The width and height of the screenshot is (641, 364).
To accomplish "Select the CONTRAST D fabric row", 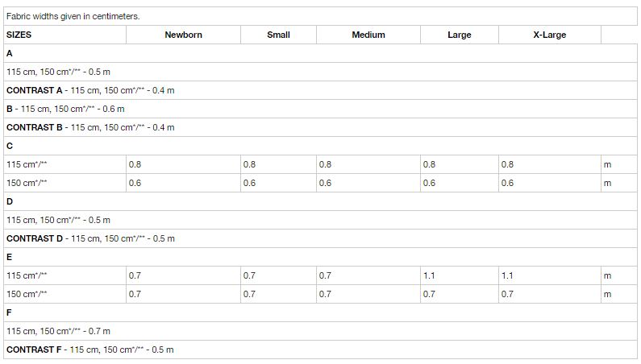I will [321, 238].
